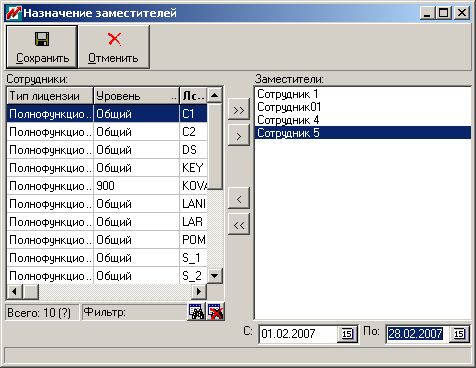Click the Фильтр field
Image resolution: width=476 pixels, height=368 pixels.
click(x=135, y=312)
